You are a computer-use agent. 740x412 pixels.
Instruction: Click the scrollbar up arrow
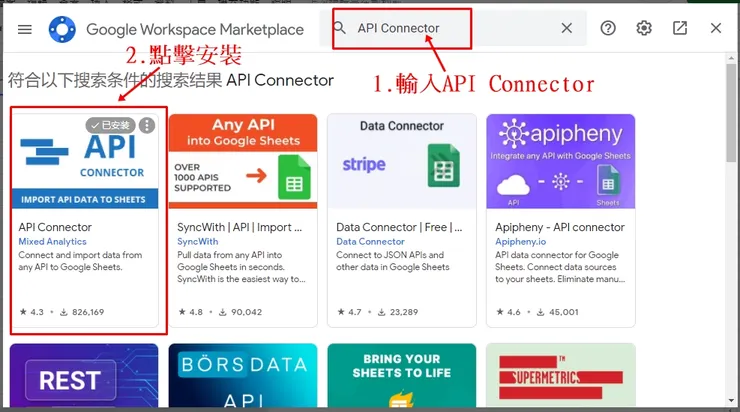pyautogui.click(x=731, y=58)
